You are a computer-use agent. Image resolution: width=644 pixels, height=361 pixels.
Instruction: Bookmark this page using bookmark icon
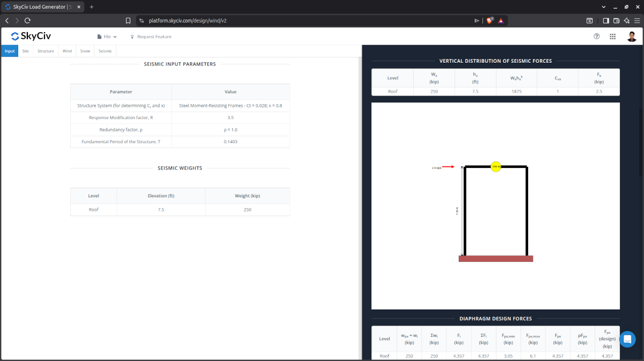pyautogui.click(x=128, y=20)
